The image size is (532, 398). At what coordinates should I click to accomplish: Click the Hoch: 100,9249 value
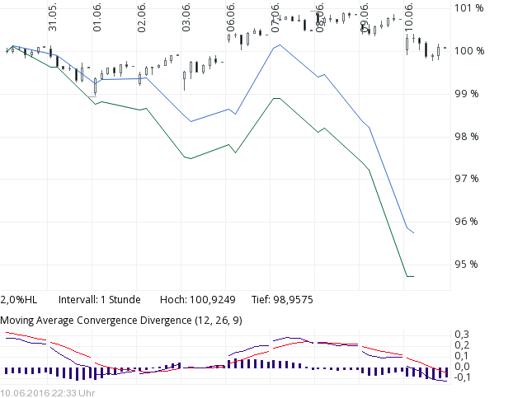coord(197,299)
